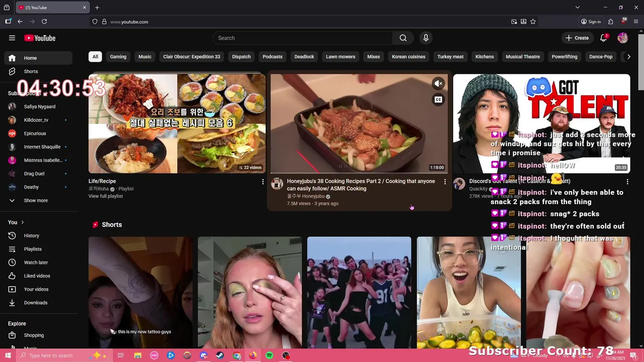Open Internet Shaquille subscription channel
Screen dimensions: 644x362
tap(38, 147)
